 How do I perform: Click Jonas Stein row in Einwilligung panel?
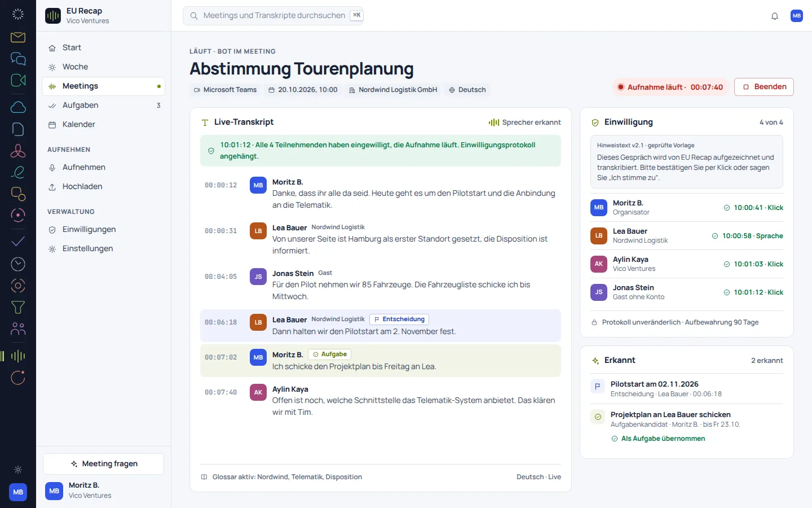coord(687,292)
